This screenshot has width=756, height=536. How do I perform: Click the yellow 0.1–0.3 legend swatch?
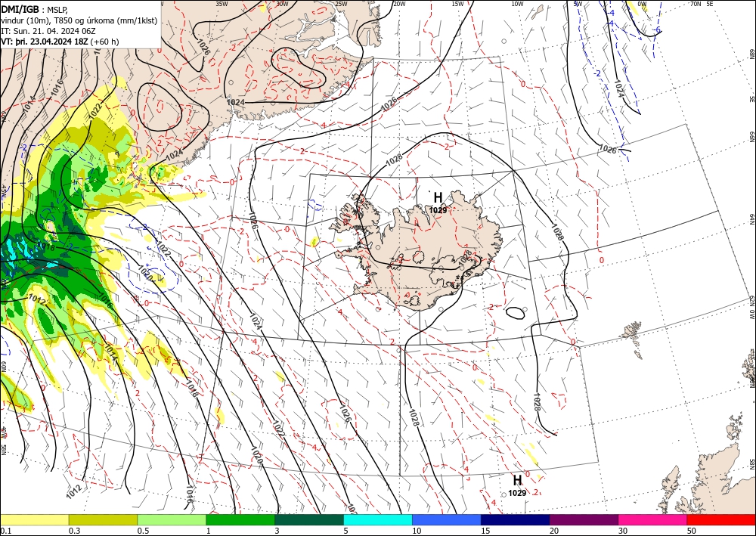point(34,519)
